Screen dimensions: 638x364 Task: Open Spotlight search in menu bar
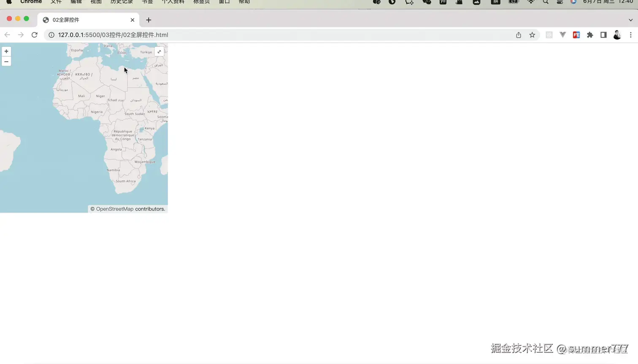point(546,2)
